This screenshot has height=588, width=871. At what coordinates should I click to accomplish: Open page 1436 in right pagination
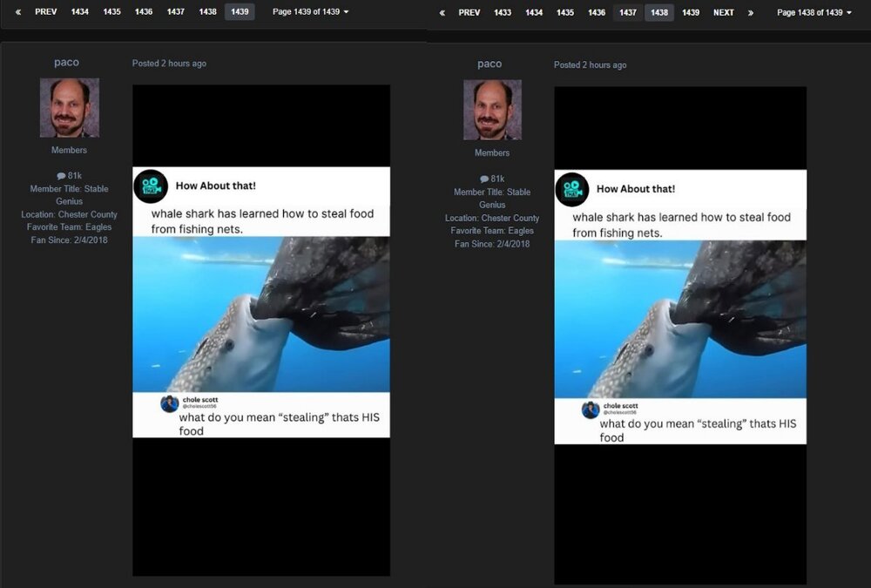tap(597, 12)
